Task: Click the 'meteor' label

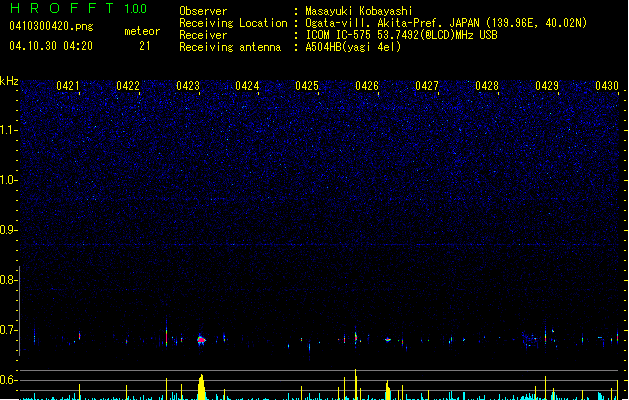Action: [142, 31]
